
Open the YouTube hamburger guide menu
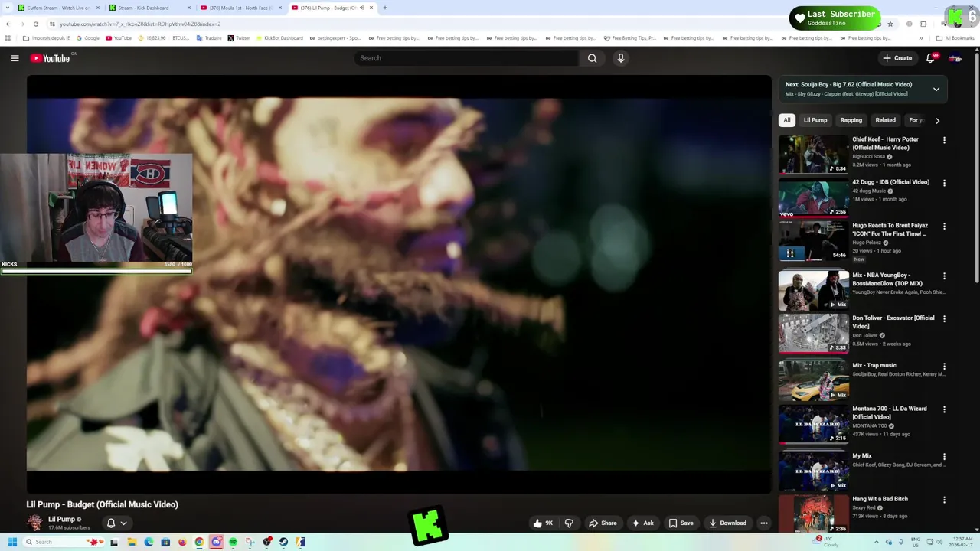(x=15, y=58)
